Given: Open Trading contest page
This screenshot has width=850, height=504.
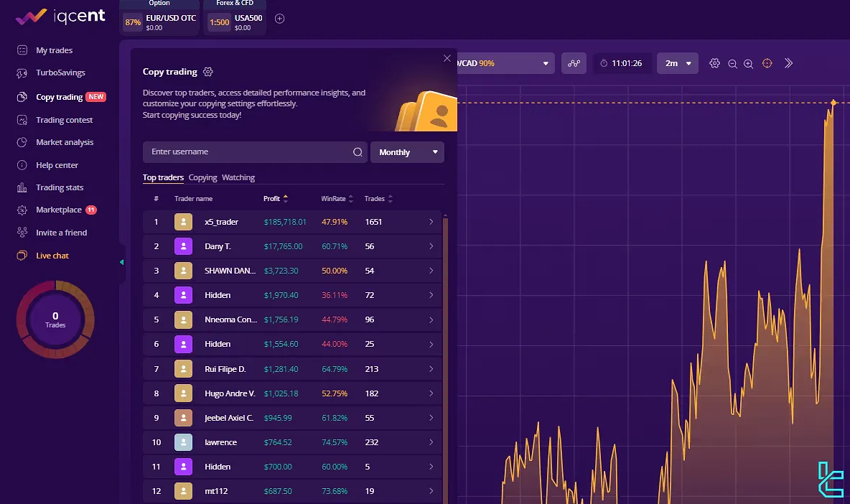Looking at the screenshot, I should coord(64,120).
